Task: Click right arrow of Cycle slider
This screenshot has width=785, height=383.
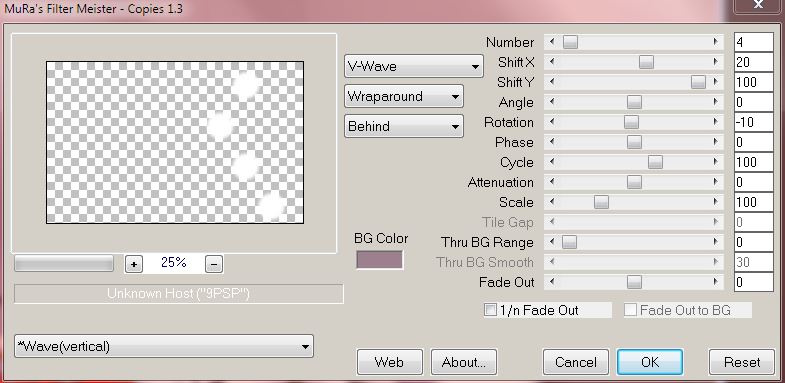Action: (x=716, y=162)
